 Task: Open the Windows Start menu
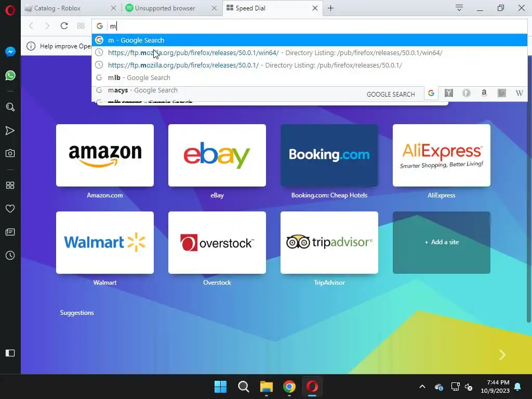(x=220, y=387)
